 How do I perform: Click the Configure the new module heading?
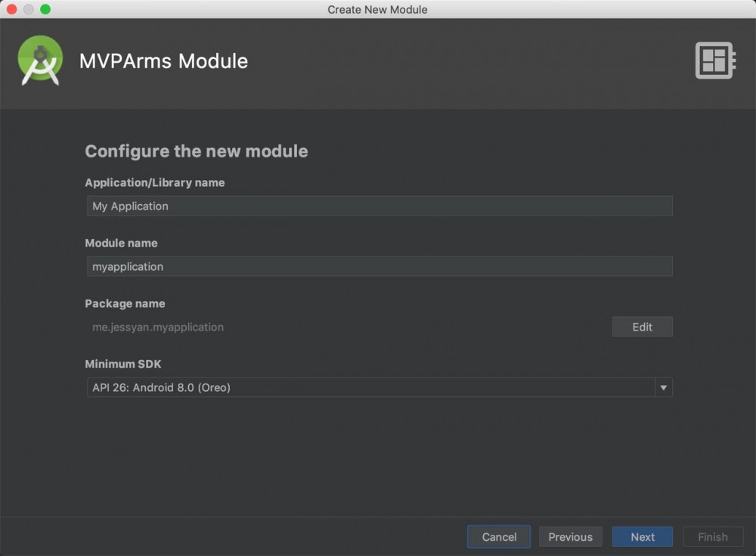[197, 151]
